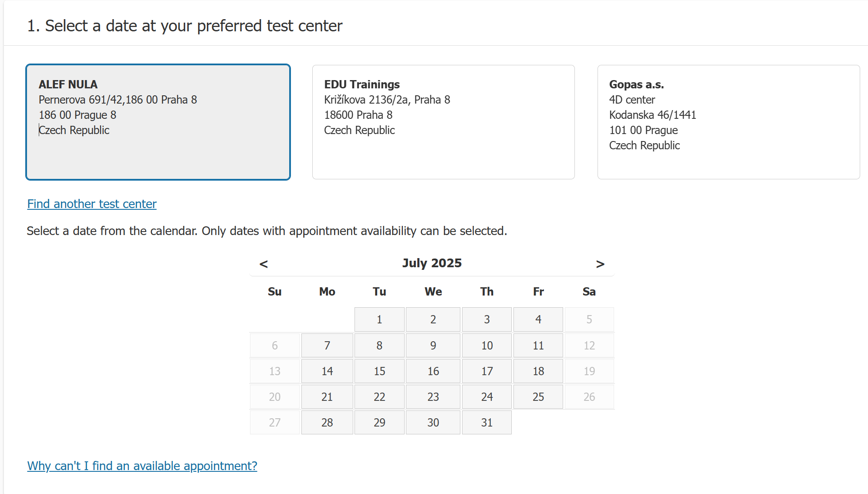The height and width of the screenshot is (494, 868).
Task: Select July 30 on the calendar
Action: pyautogui.click(x=433, y=422)
